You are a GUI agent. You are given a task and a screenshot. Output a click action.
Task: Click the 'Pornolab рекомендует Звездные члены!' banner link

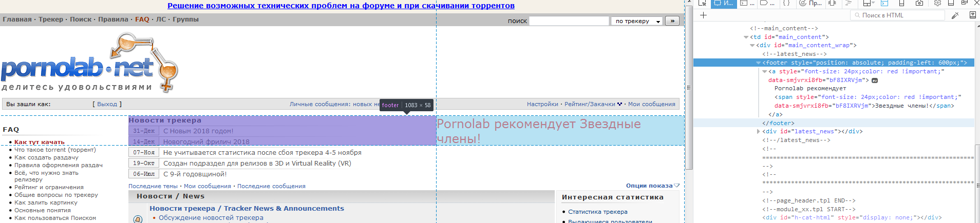[x=539, y=131]
